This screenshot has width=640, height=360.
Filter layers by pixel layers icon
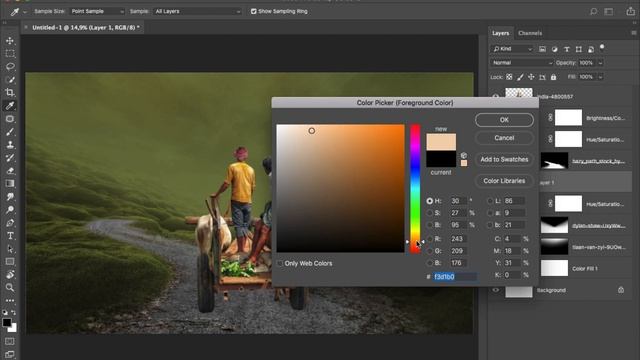coord(542,49)
